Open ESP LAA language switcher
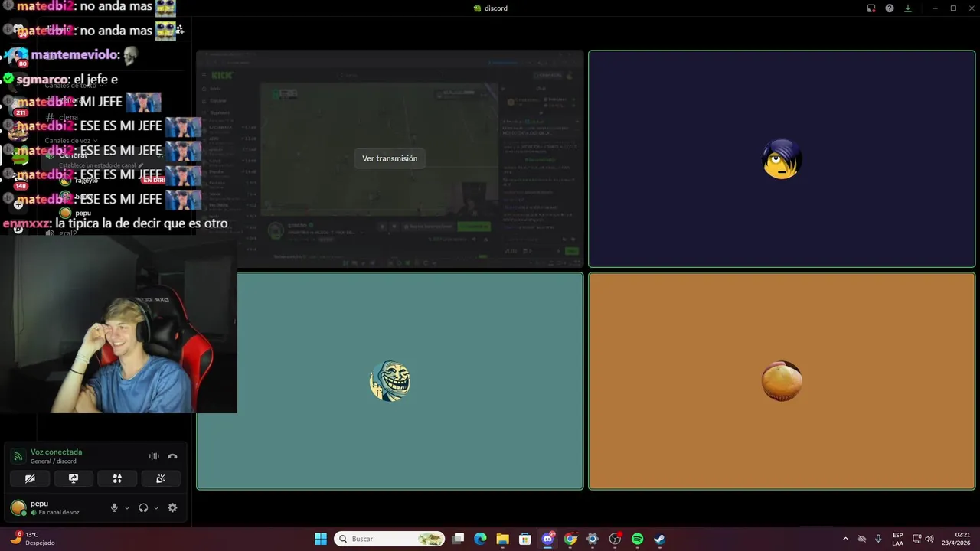Viewport: 980px width, 551px height. tap(897, 539)
